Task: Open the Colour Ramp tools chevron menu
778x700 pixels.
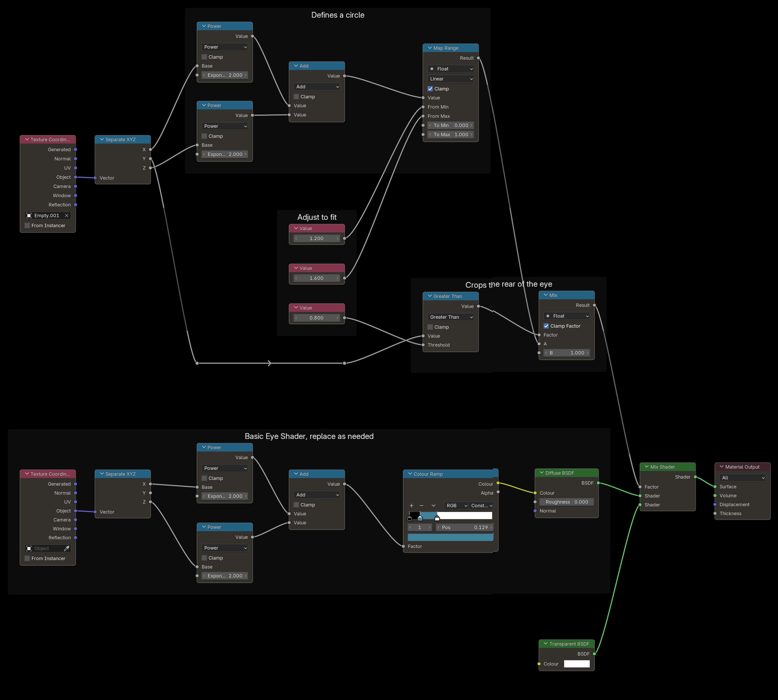Action: [434, 505]
